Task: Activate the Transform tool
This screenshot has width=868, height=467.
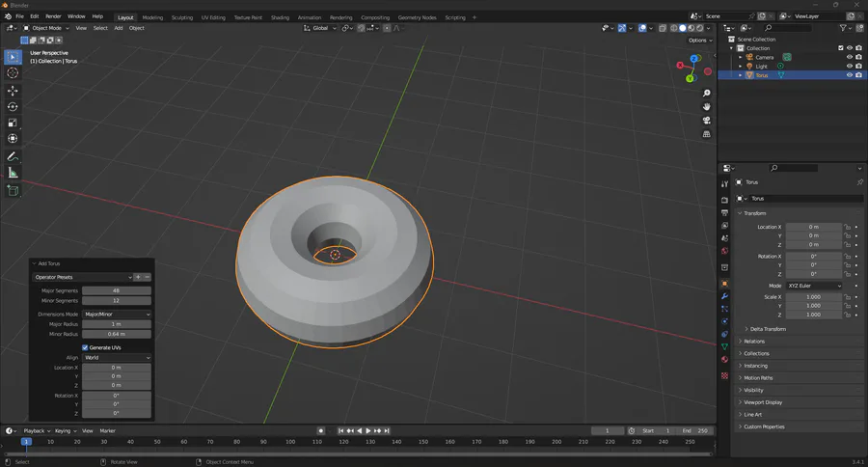Action: (13, 139)
